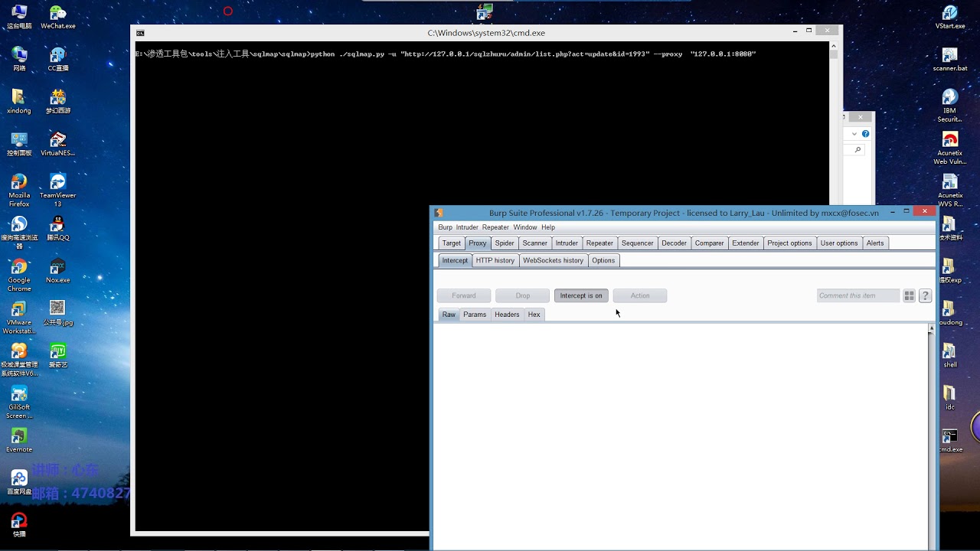Open the Proxy Options sub-tab
Viewport: 980px width, 551px height.
(x=603, y=261)
